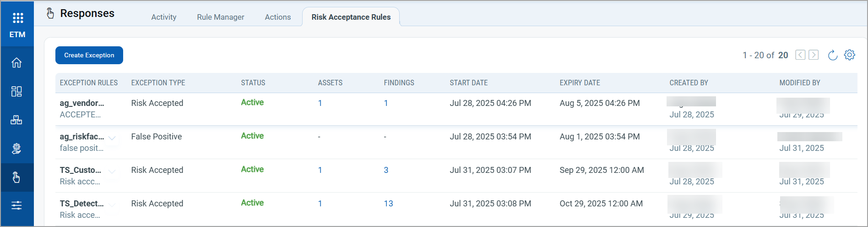868x227 pixels.
Task: Click the Create Exception button
Action: pos(89,55)
